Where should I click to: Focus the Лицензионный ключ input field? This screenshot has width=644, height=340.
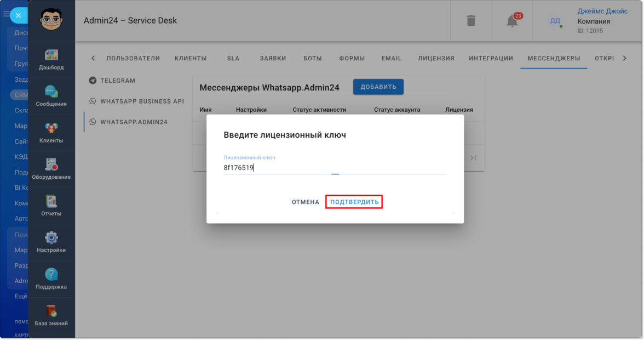(335, 168)
